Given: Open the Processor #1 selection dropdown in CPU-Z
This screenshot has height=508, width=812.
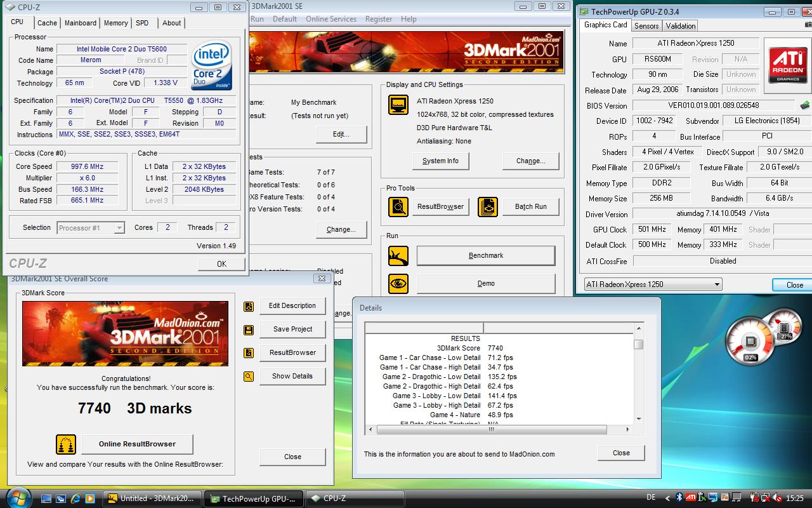Looking at the screenshot, I should tap(119, 228).
